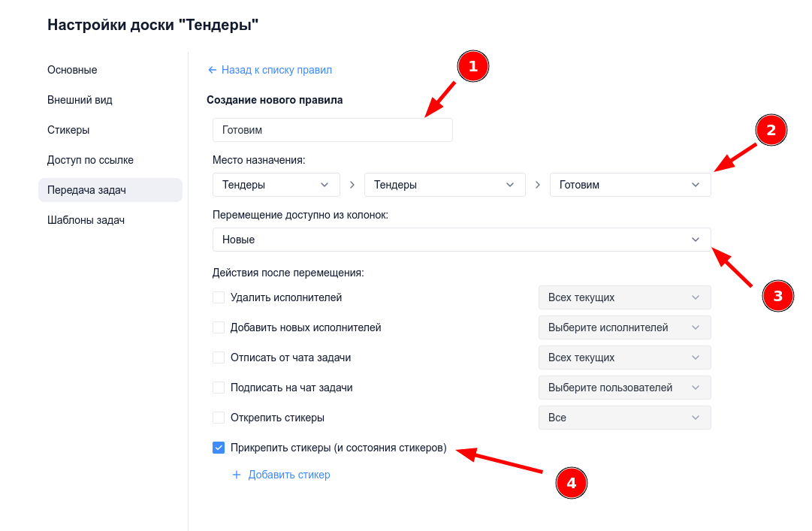Open the Всех текущих dropdown near Удалить исполнителей

(624, 297)
